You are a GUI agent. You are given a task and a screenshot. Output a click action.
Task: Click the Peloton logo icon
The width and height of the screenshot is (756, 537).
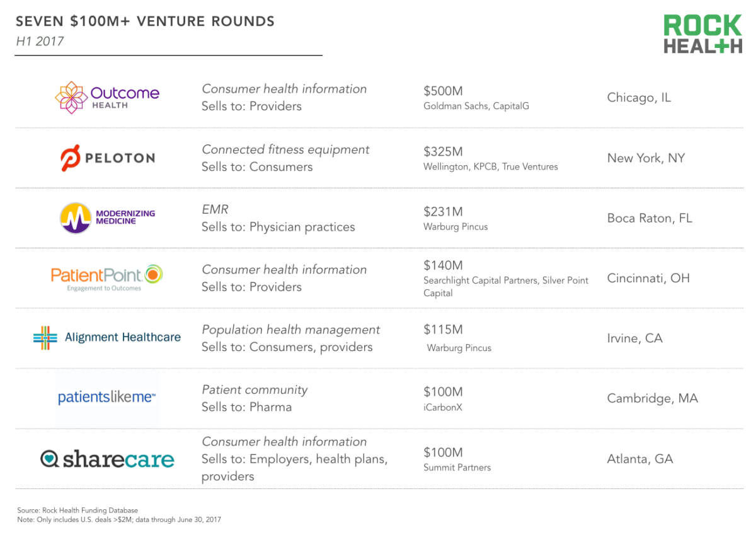click(x=70, y=158)
